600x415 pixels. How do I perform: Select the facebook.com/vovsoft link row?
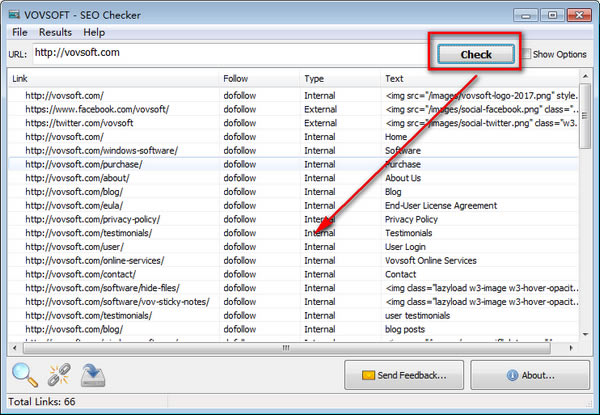(x=293, y=109)
